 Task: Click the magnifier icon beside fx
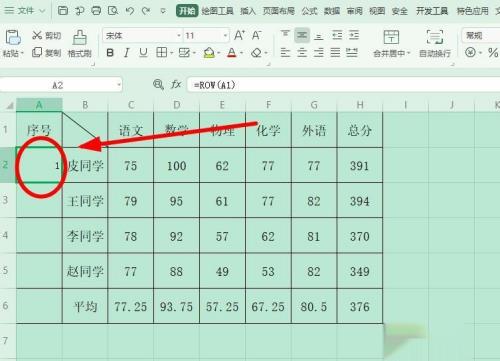click(158, 85)
